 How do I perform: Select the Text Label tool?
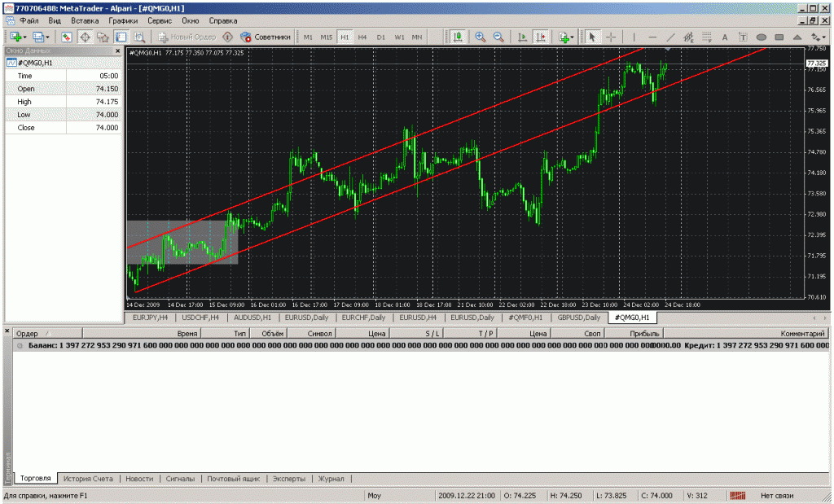pyautogui.click(x=743, y=37)
